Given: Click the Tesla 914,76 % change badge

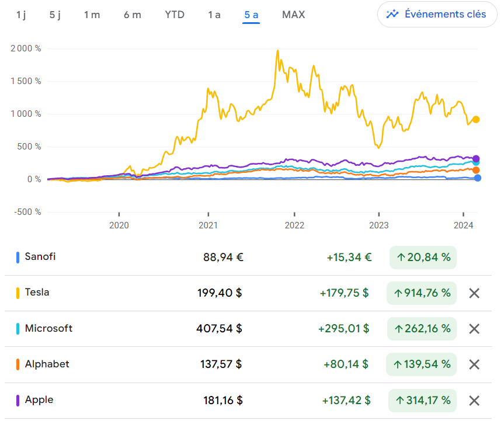Looking at the screenshot, I should [x=422, y=293].
